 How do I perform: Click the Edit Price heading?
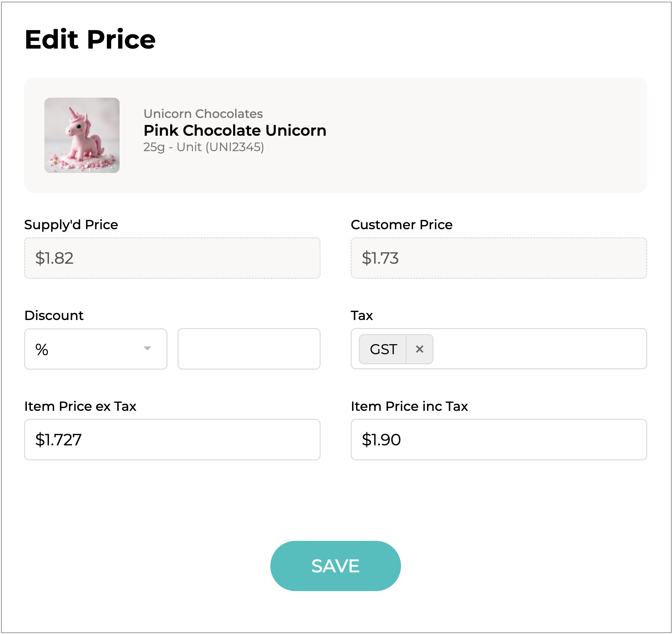point(90,40)
